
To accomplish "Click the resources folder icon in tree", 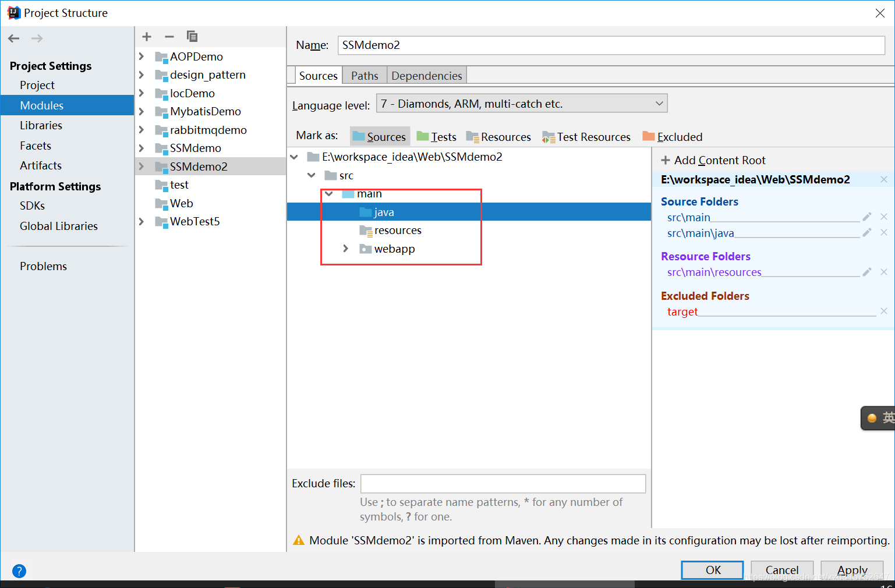I will [x=366, y=231].
